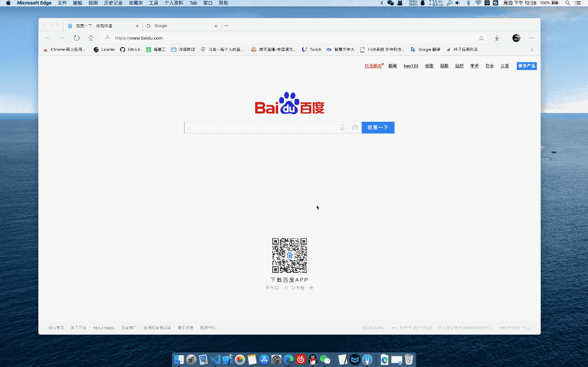The height and width of the screenshot is (367, 588).
Task: Open a new tab with the plus button
Action: tap(226, 25)
